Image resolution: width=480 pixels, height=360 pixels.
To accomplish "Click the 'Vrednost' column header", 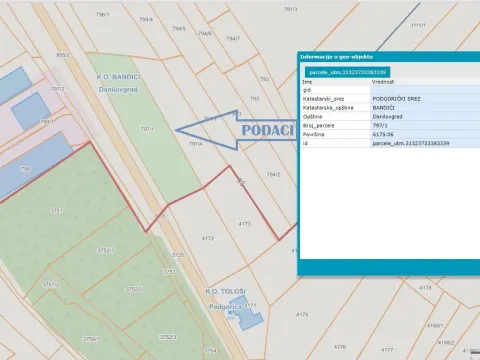I will pos(383,82).
